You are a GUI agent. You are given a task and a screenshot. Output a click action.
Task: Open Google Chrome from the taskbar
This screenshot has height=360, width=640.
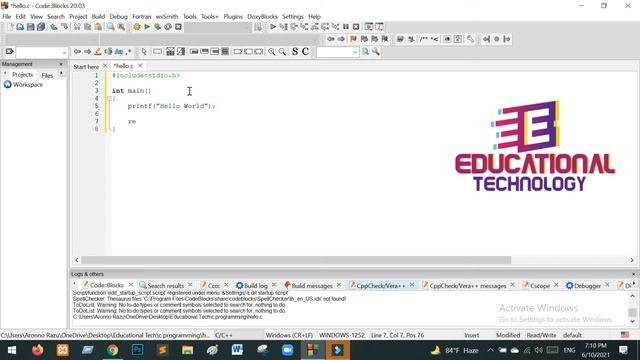tap(112, 350)
